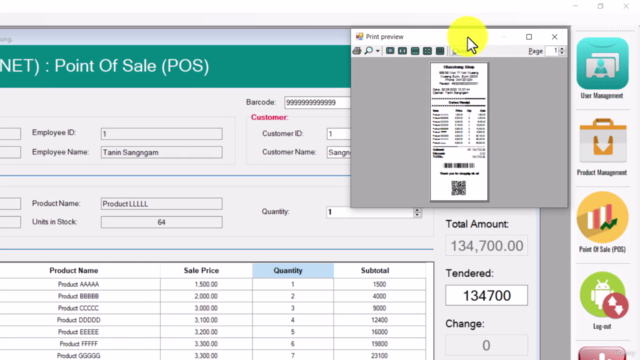Click the subtotal cell '23100'

(379, 356)
